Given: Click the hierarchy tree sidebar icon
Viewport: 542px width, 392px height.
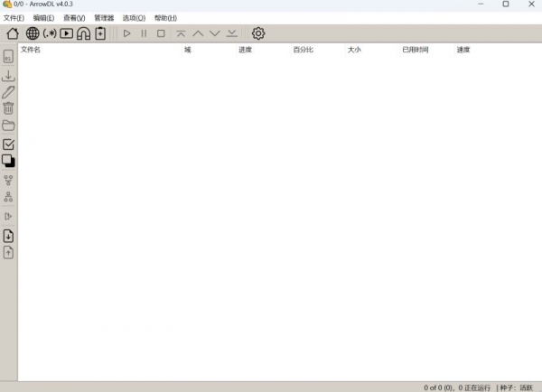Looking at the screenshot, I should pyautogui.click(x=8, y=197).
